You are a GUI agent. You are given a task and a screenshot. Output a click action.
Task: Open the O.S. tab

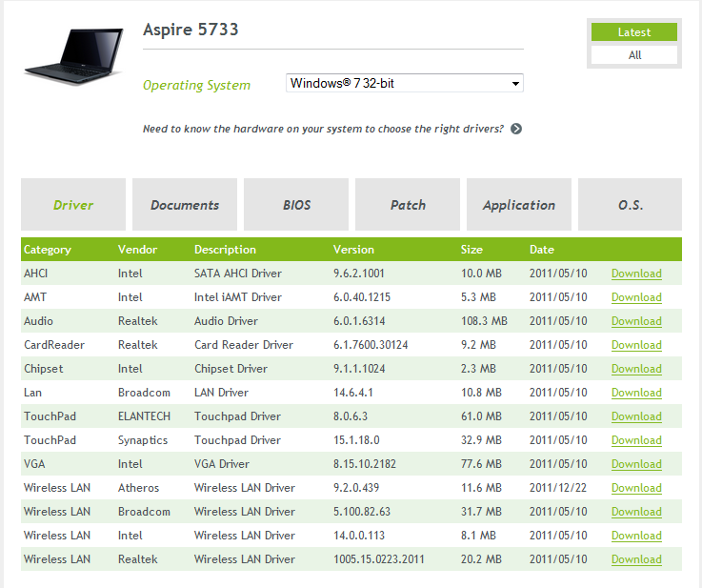(630, 205)
